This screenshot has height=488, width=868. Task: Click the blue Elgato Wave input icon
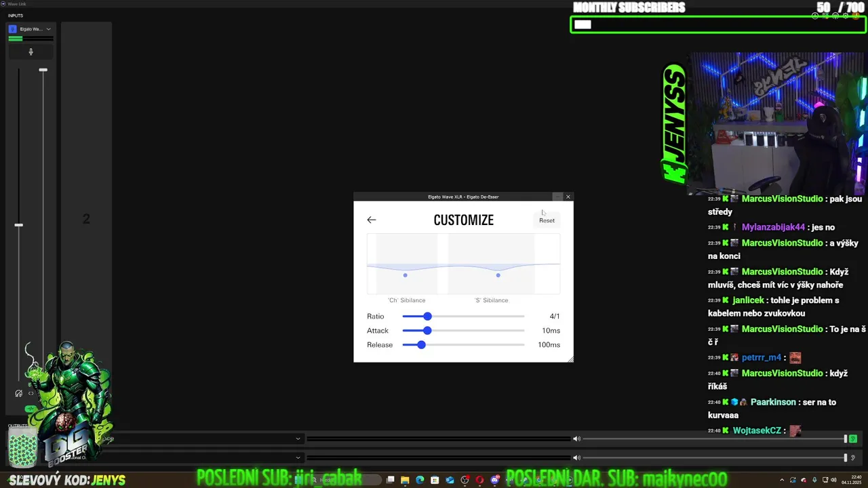(x=12, y=29)
